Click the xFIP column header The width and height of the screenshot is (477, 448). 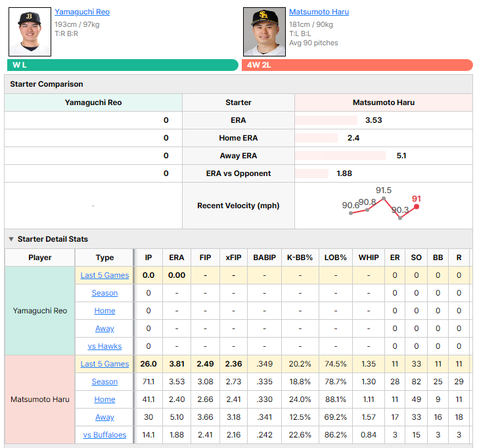point(234,258)
